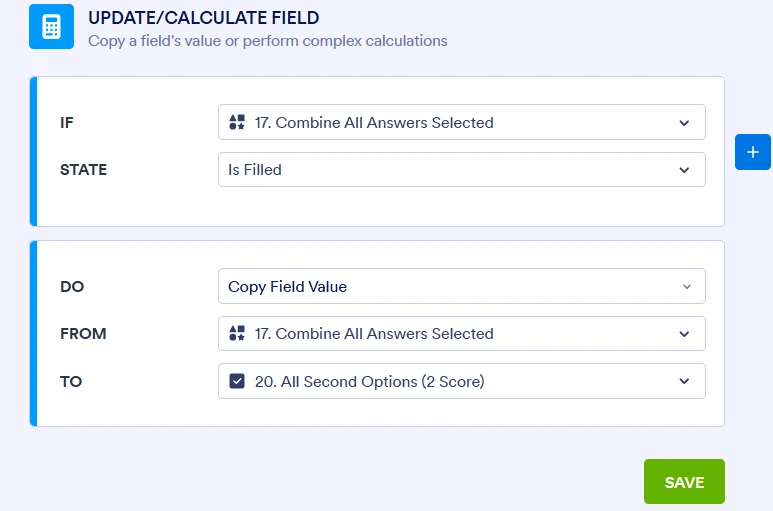Click widget icon in FROM field dropdown
This screenshot has width=773, height=511.
coord(237,334)
